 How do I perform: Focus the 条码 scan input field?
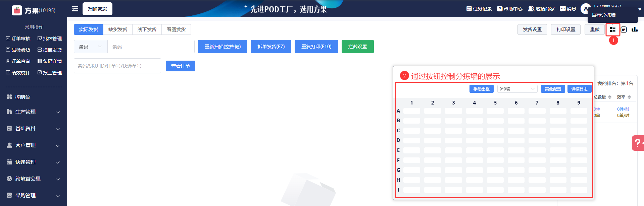pos(151,47)
